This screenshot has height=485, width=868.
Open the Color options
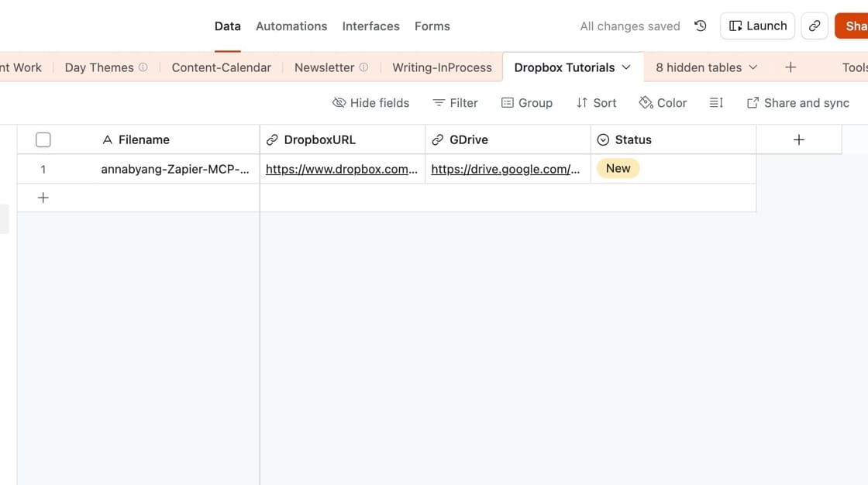click(663, 103)
